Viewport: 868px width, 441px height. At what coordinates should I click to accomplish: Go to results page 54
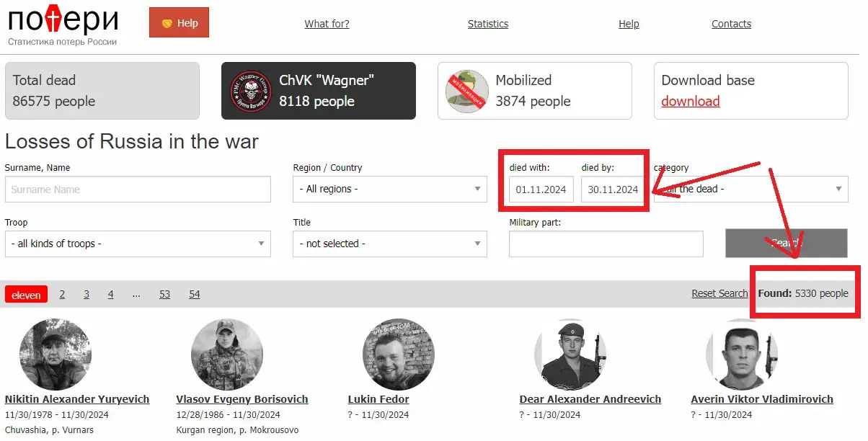(x=195, y=294)
